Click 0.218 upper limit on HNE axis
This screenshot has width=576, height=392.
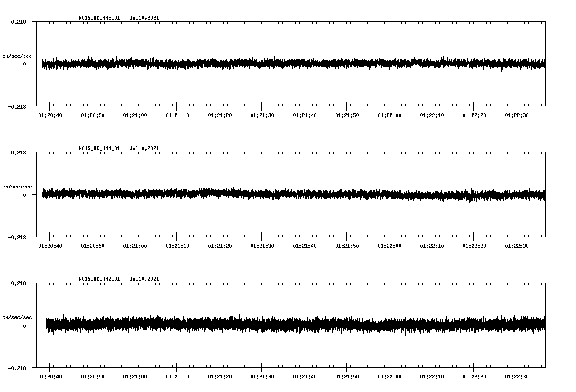click(19, 22)
